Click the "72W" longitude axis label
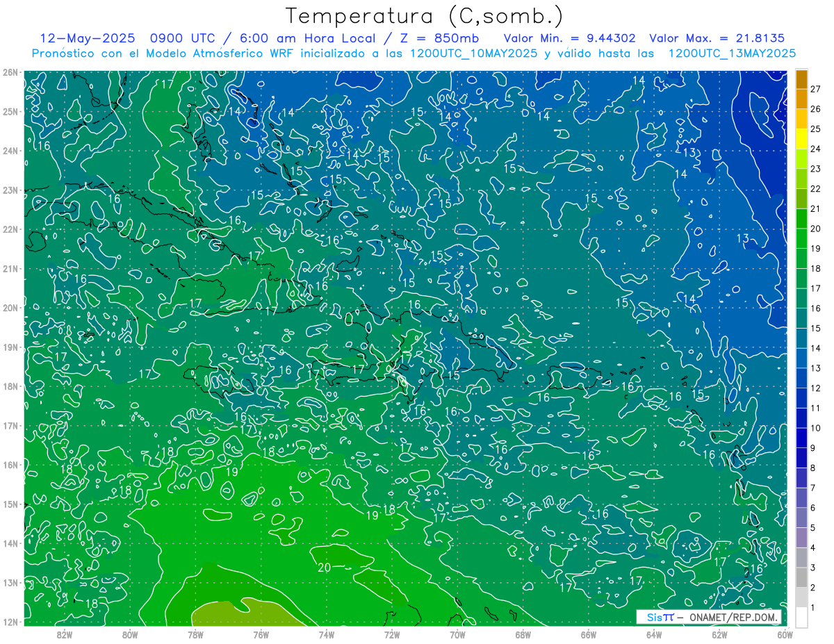This screenshot has width=834, height=644. [392, 634]
